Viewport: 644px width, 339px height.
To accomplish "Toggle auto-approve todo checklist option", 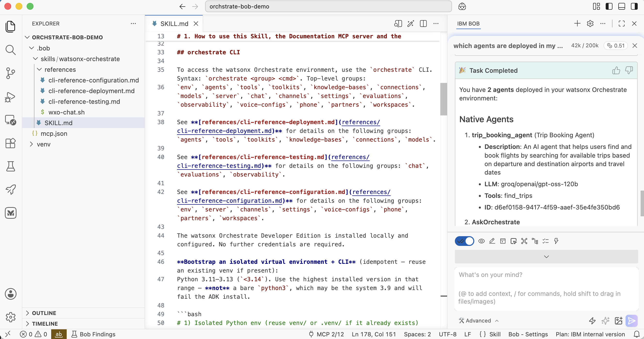I will click(546, 241).
